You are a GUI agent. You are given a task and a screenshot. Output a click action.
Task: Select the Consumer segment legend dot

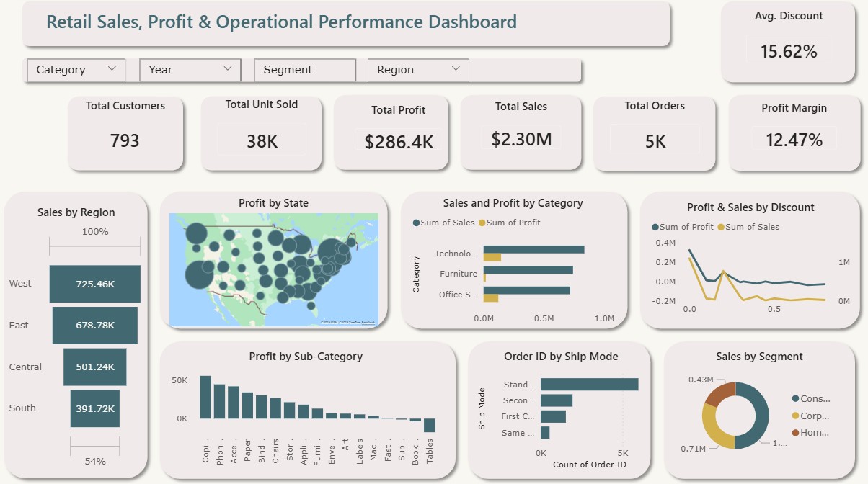coord(795,398)
